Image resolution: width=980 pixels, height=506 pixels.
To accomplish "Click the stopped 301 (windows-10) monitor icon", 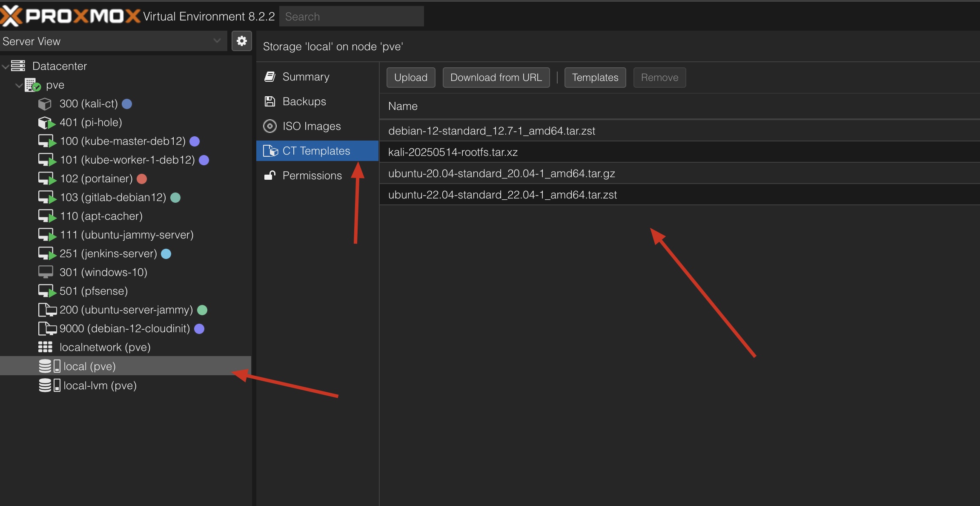I will click(x=46, y=272).
